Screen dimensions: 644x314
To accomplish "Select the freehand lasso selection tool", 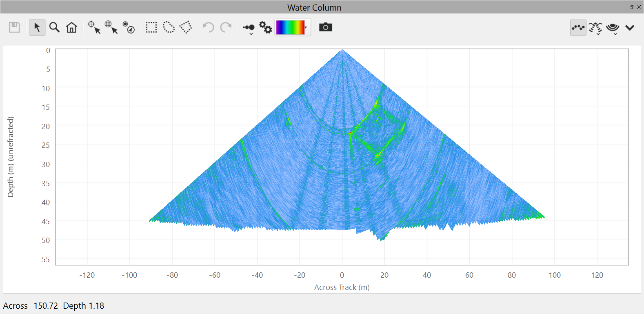I will click(169, 27).
